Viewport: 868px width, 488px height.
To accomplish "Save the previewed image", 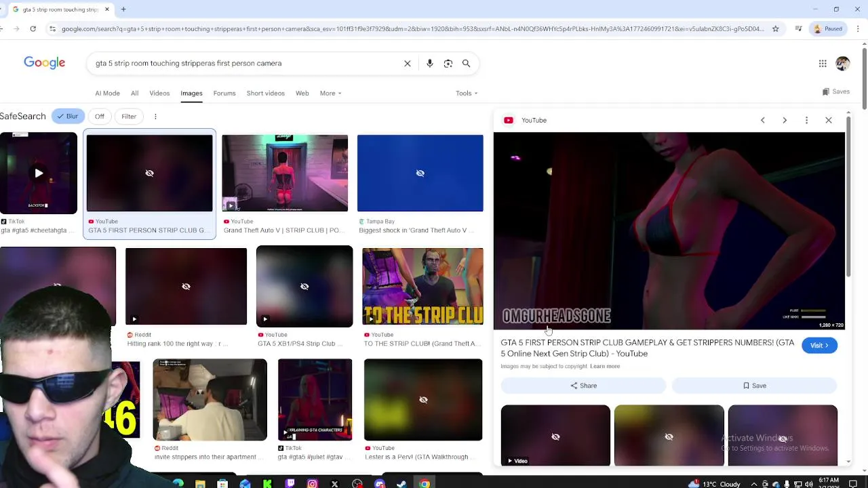I will [754, 386].
